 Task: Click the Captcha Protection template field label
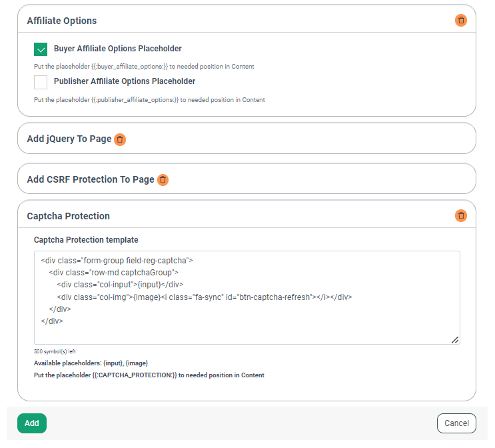86,240
